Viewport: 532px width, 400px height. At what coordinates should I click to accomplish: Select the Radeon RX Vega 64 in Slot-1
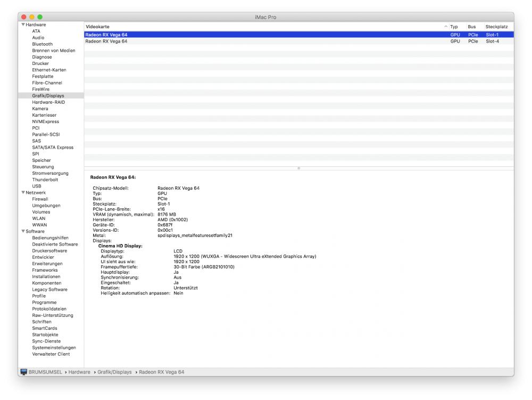point(299,35)
